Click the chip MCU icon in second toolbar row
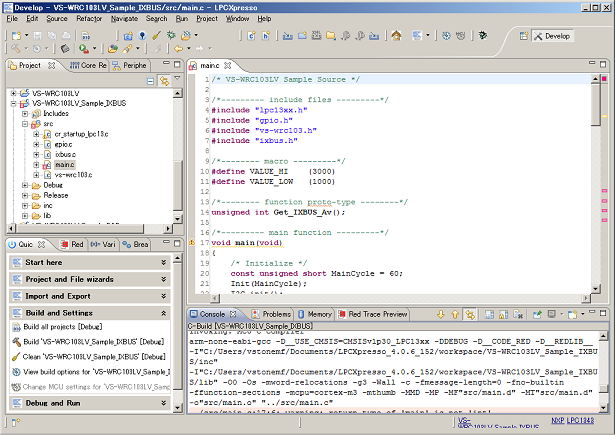This screenshot has height=435, width=615. pos(65,49)
